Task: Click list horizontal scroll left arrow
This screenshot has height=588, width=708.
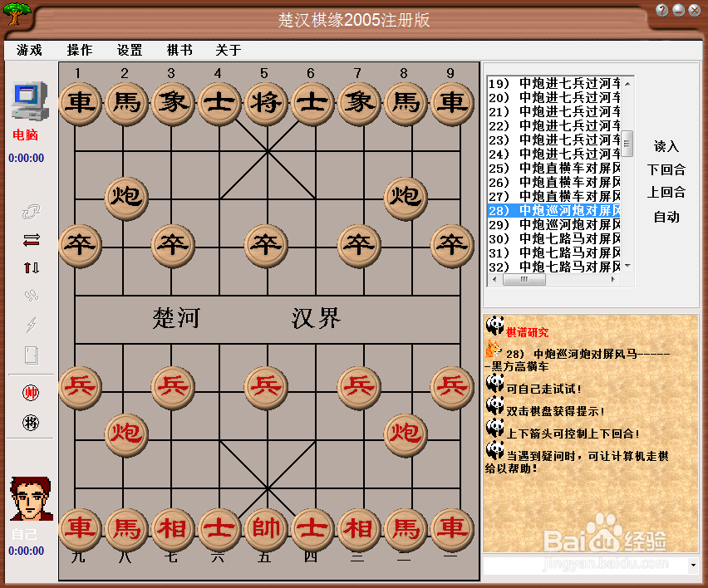Action: (x=494, y=280)
